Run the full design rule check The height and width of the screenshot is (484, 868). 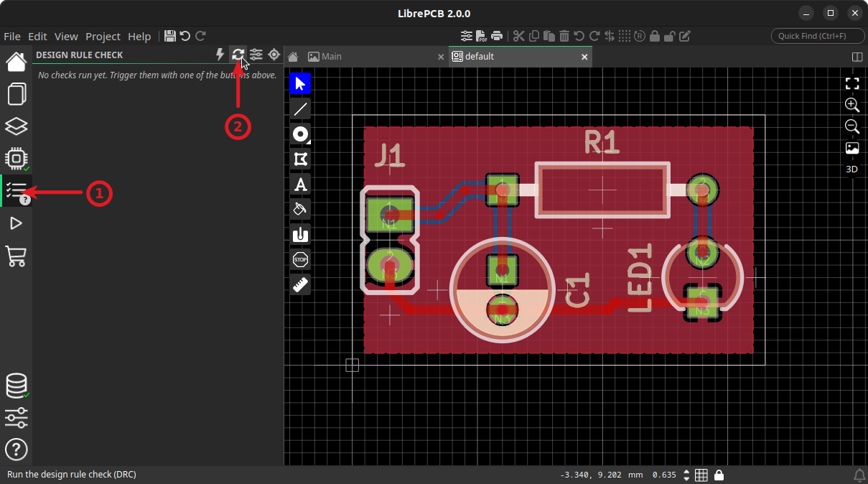(238, 55)
